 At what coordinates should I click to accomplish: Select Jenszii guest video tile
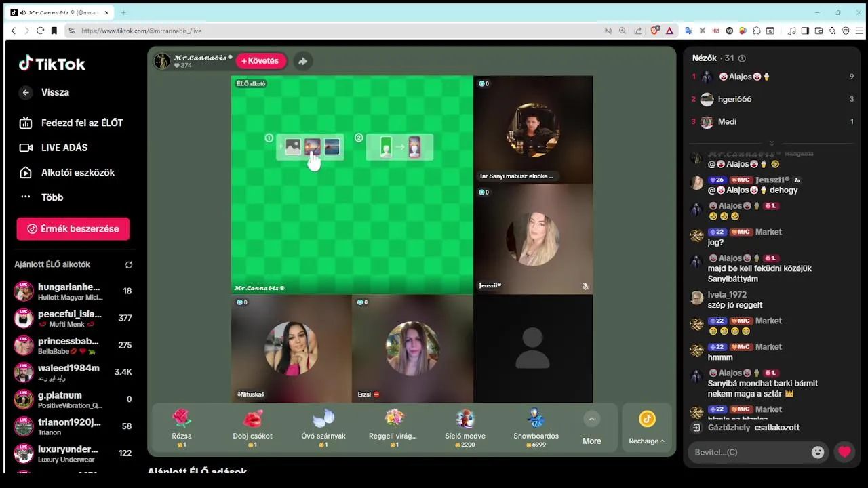(x=533, y=239)
